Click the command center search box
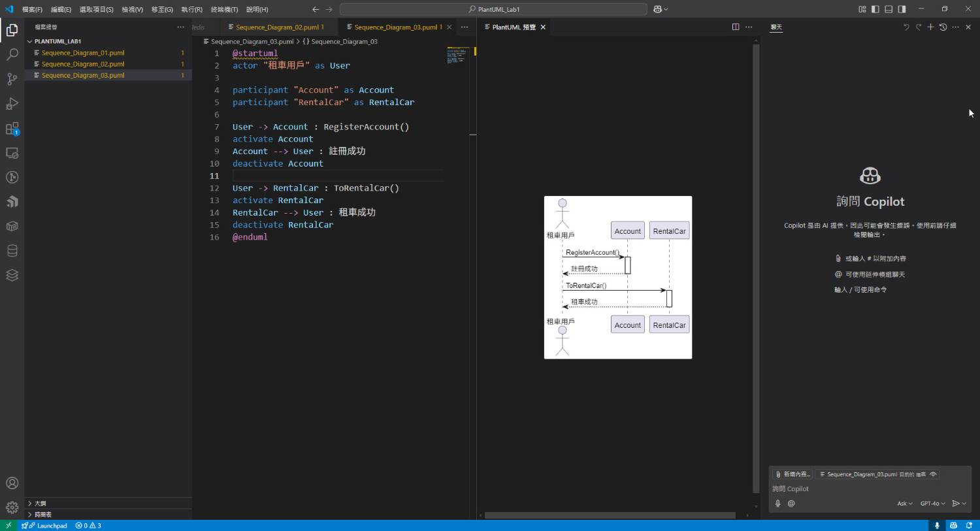This screenshot has width=980, height=531. point(493,9)
